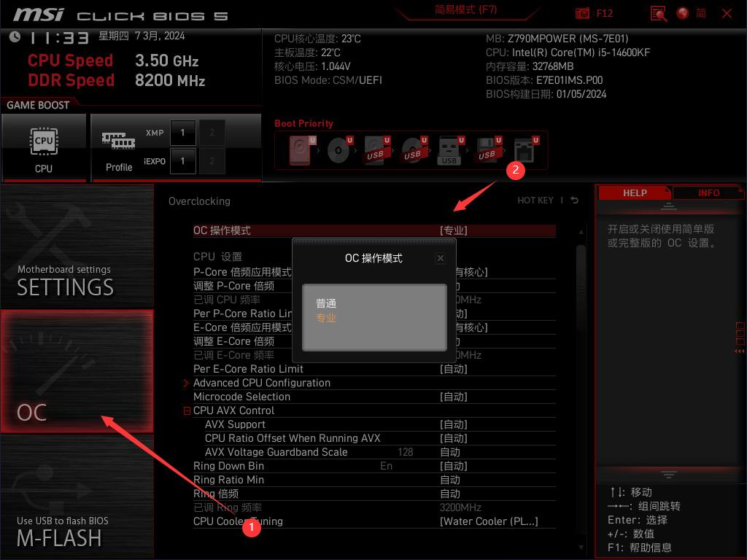Collapse the CPU AVX Control group
747x560 pixels.
click(187, 411)
